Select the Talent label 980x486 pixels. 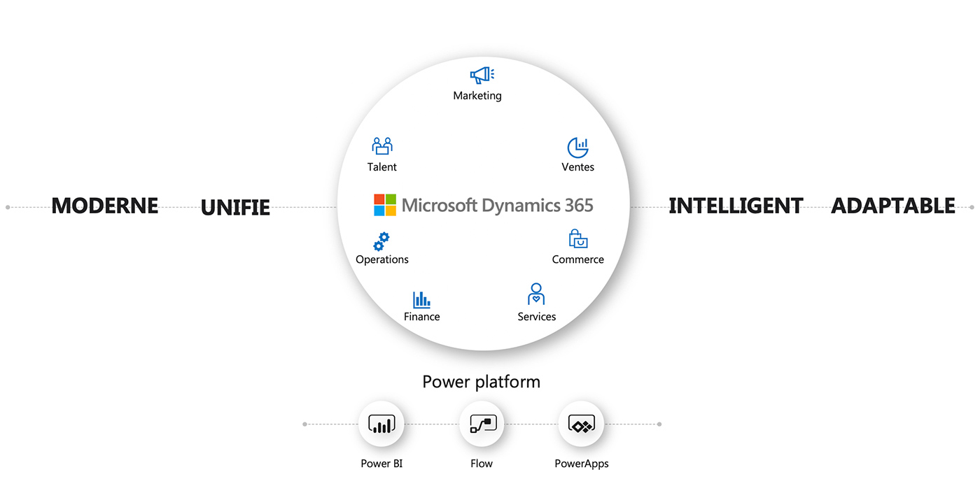click(x=382, y=167)
